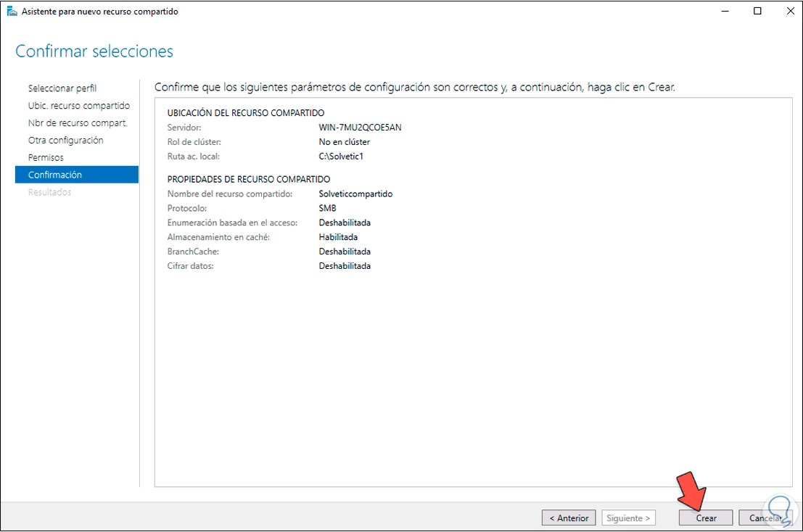
Task: Open the Otra configuración step
Action: (65, 140)
